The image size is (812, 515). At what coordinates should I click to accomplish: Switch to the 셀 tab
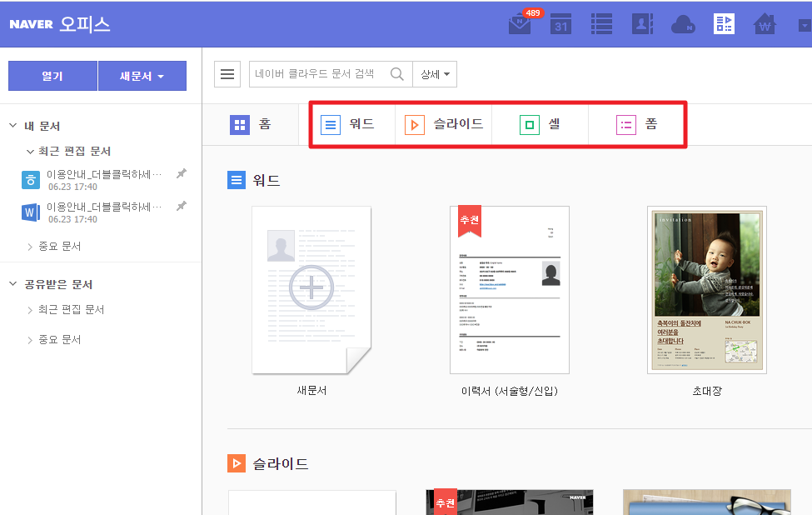click(x=540, y=124)
